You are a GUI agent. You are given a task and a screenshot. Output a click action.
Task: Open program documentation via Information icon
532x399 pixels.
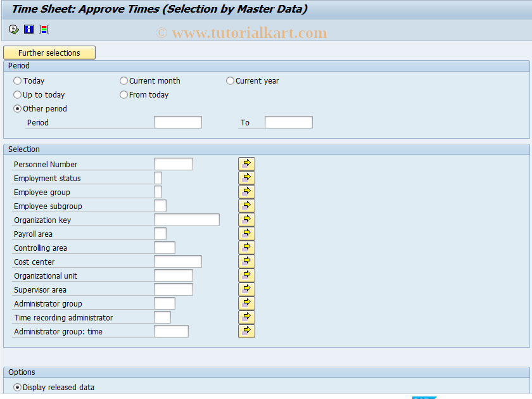click(x=28, y=29)
